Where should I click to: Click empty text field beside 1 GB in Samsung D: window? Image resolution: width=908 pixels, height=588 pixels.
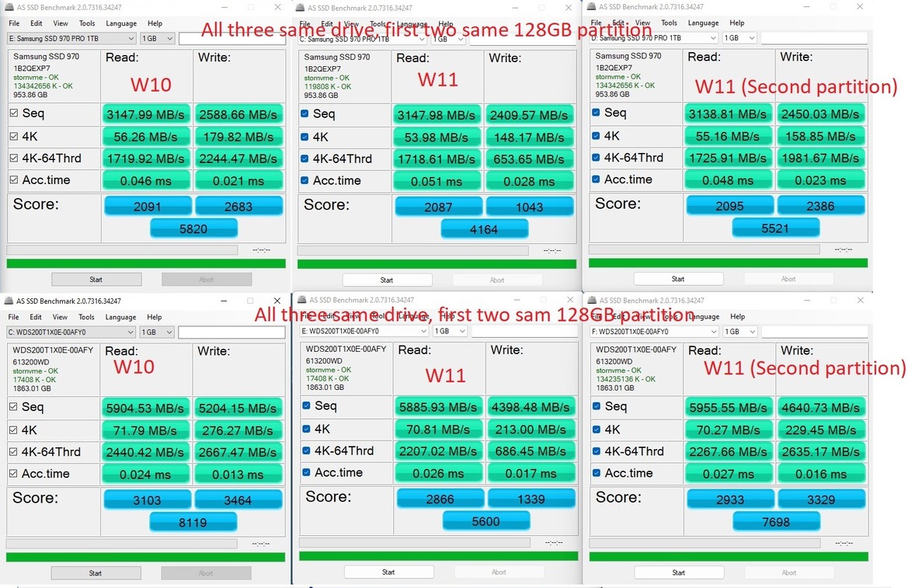pyautogui.click(x=814, y=37)
